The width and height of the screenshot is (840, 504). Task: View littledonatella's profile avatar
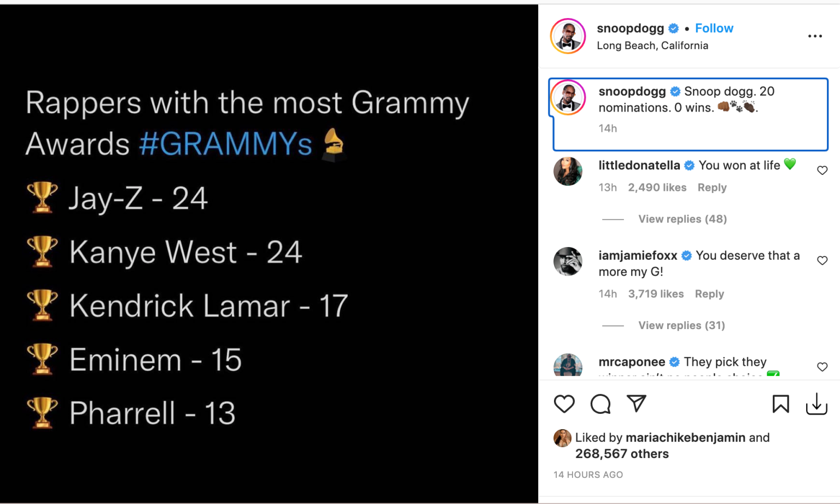click(568, 171)
